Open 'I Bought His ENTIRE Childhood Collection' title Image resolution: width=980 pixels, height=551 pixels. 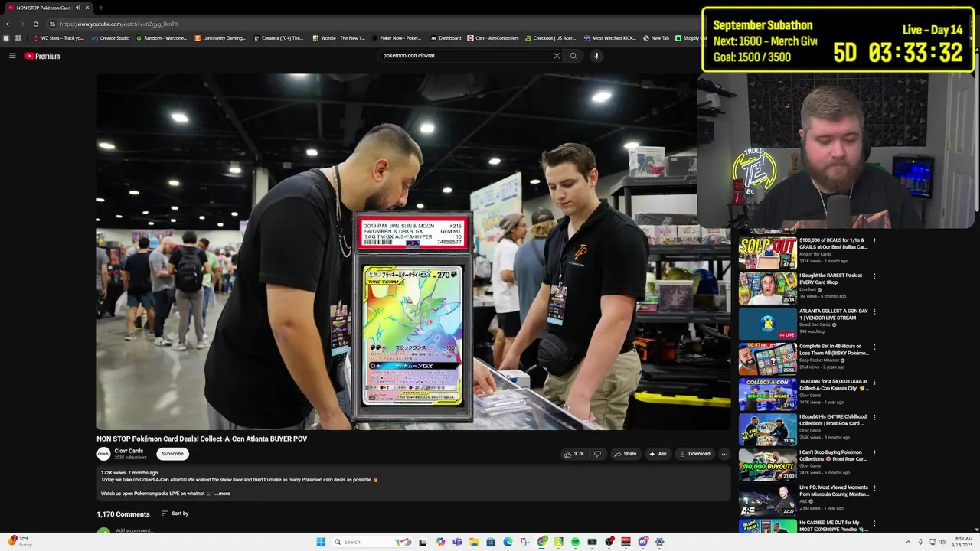pyautogui.click(x=834, y=420)
